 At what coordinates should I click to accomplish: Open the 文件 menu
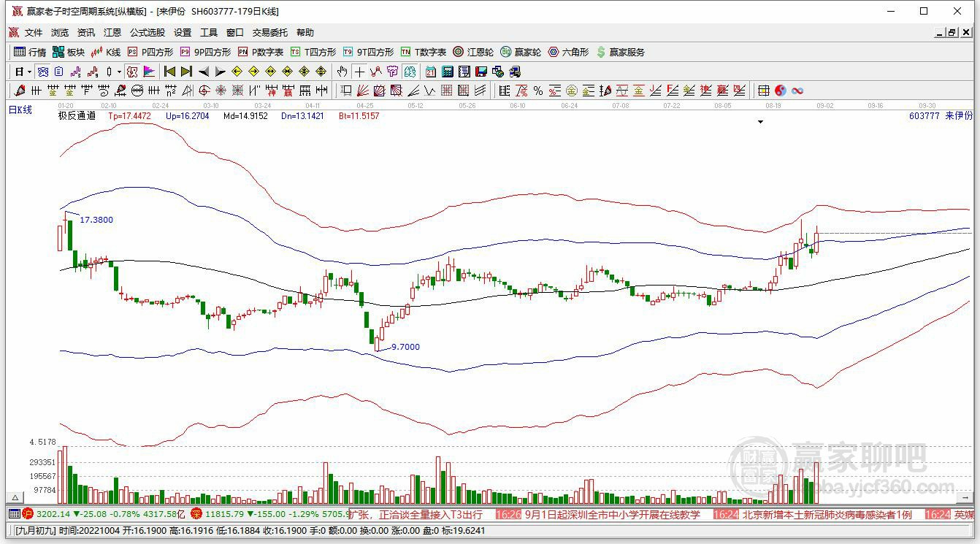coord(34,33)
